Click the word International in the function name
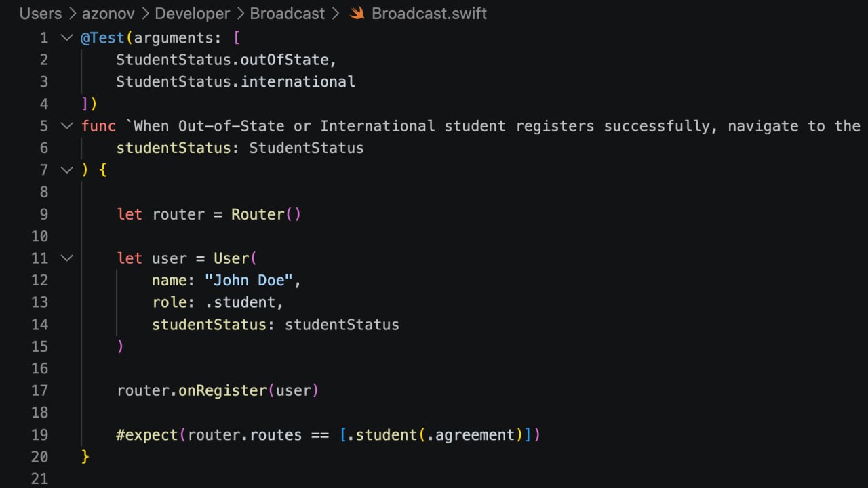The image size is (868, 488). click(x=378, y=126)
